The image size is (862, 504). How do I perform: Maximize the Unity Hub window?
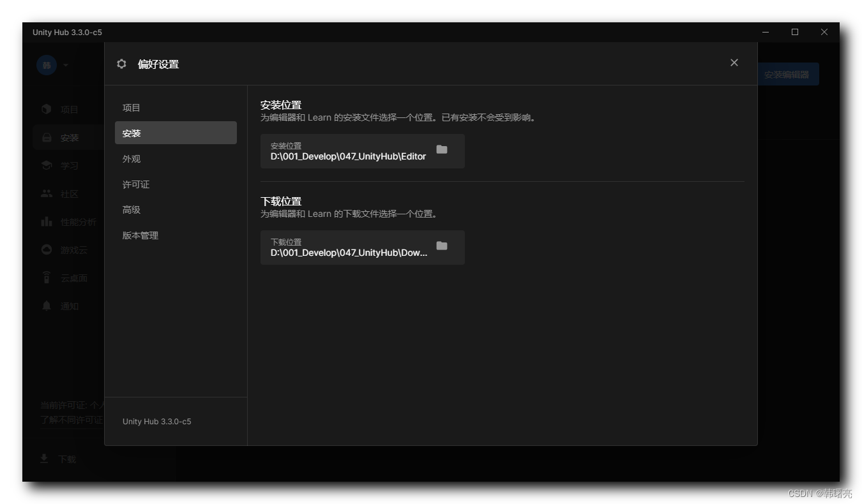point(795,32)
